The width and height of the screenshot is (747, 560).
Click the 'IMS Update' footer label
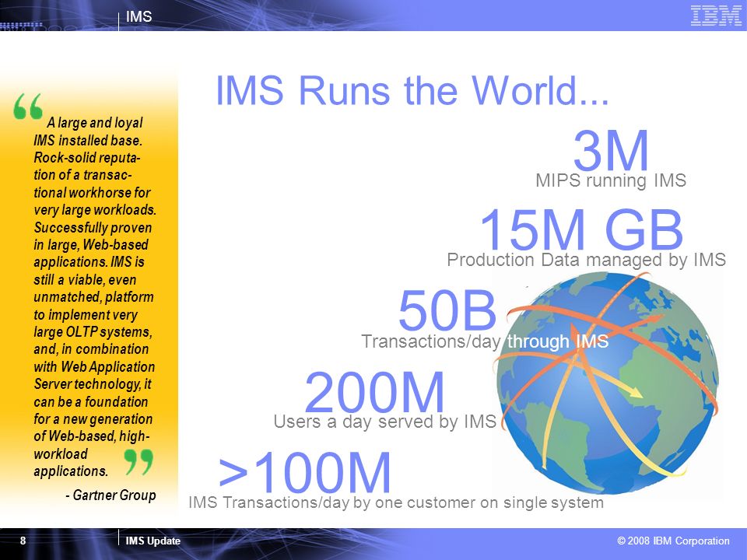pyautogui.click(x=153, y=541)
